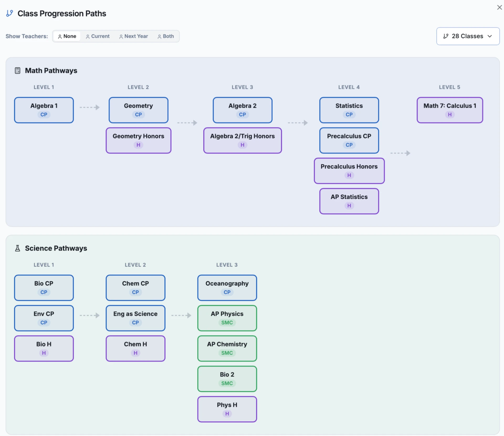
Task: Select Math 7: Calculus 1 card
Action: [x=450, y=110]
